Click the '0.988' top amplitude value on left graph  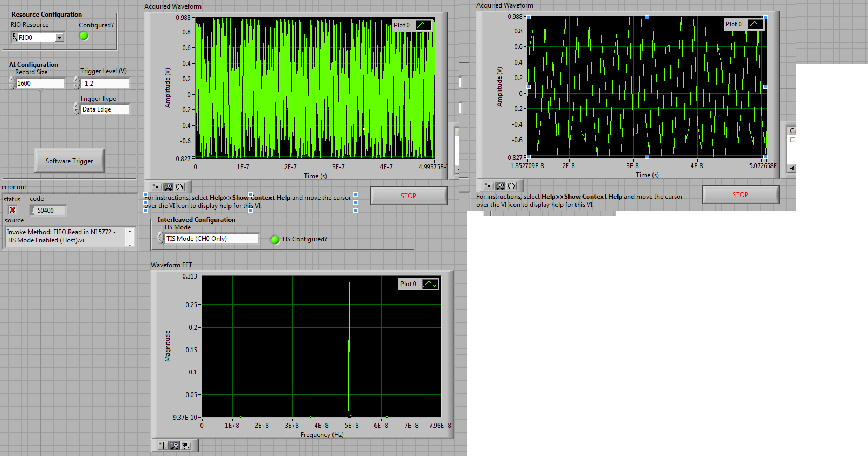(x=183, y=18)
